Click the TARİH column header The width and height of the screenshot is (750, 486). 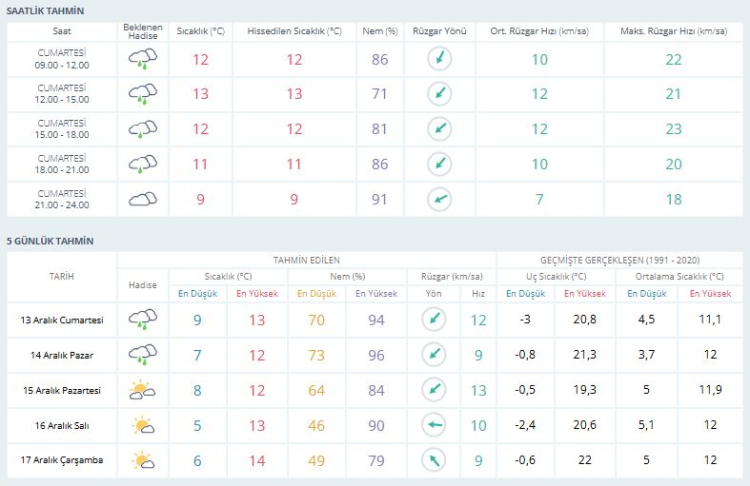[x=62, y=276]
